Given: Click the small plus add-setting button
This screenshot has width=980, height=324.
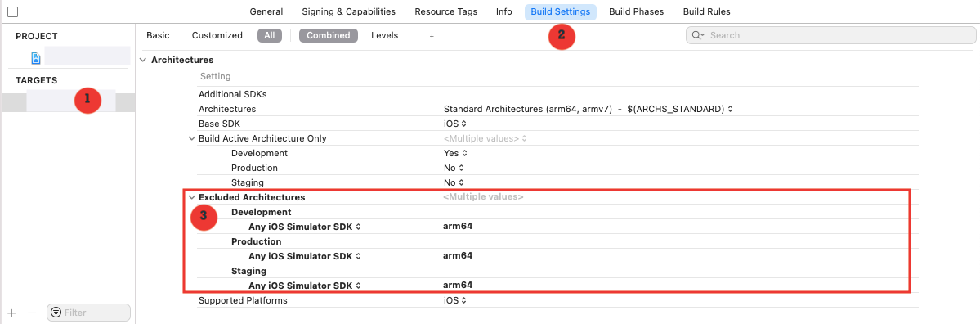Looking at the screenshot, I should (x=432, y=36).
